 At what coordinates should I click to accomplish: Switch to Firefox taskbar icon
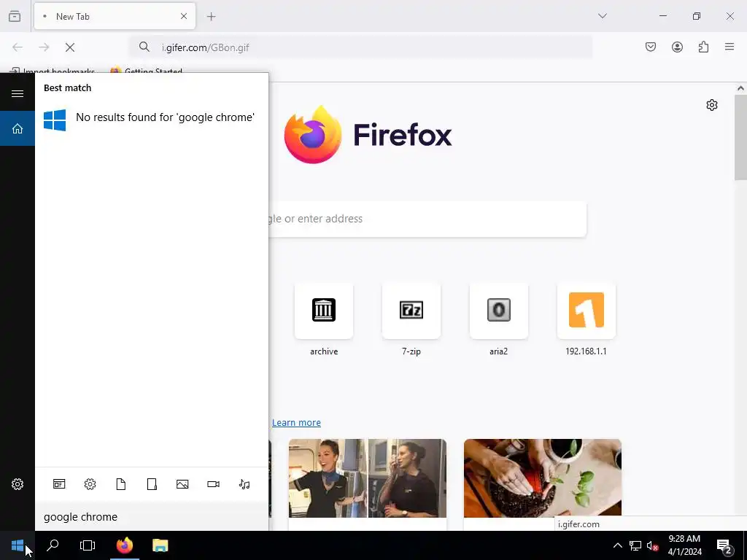coord(125,545)
